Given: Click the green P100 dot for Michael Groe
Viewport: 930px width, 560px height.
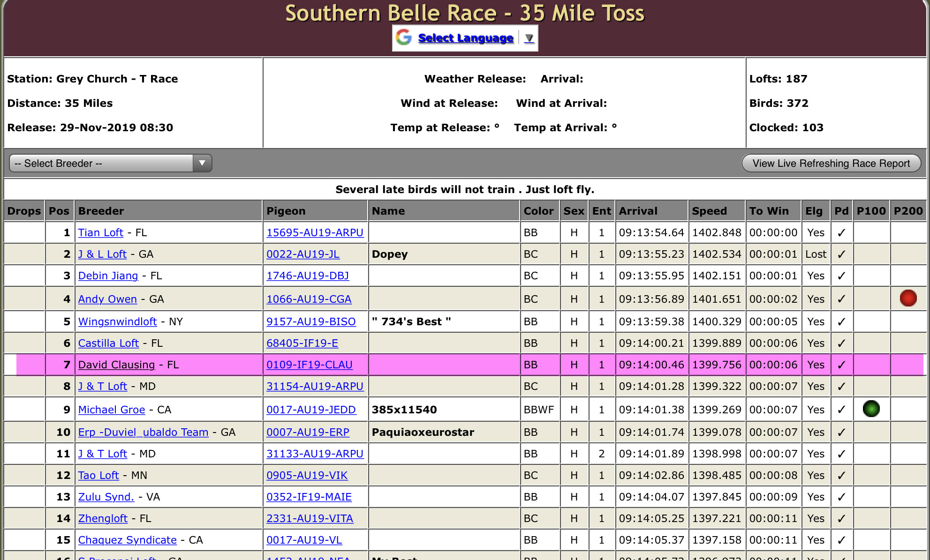Looking at the screenshot, I should coord(871,409).
